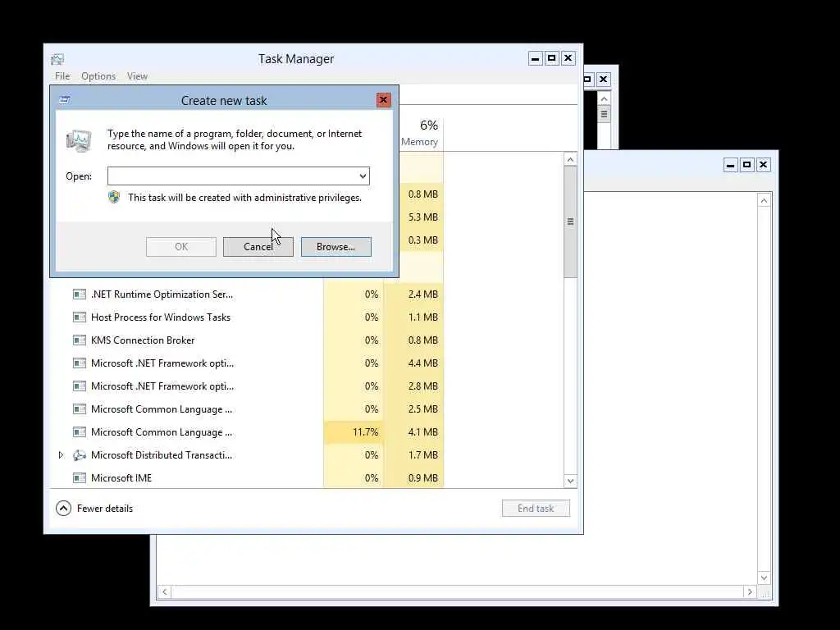Click the 4.1 MB memory value
This screenshot has width=840, height=630.
422,431
